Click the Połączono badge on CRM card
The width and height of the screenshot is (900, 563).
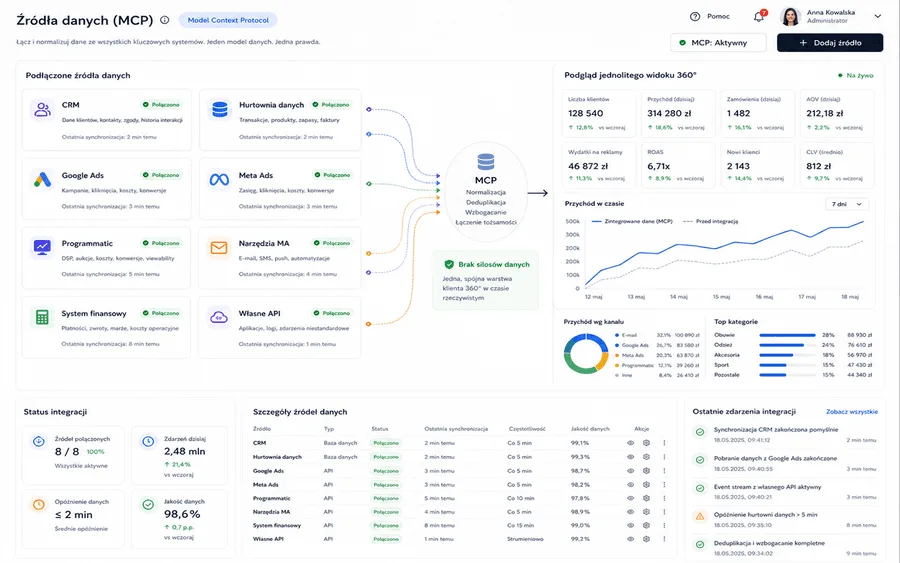(x=161, y=104)
